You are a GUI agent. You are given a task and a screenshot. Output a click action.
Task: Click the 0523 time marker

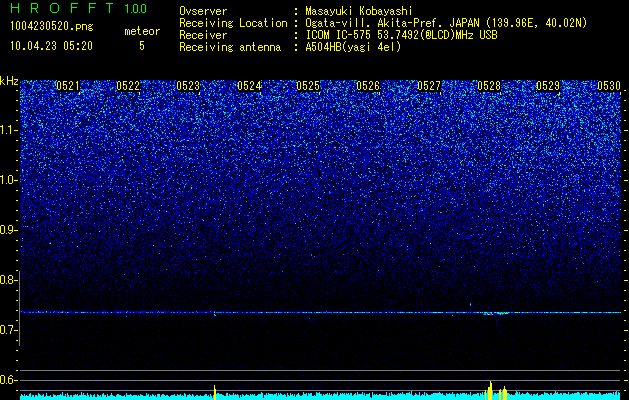point(188,86)
